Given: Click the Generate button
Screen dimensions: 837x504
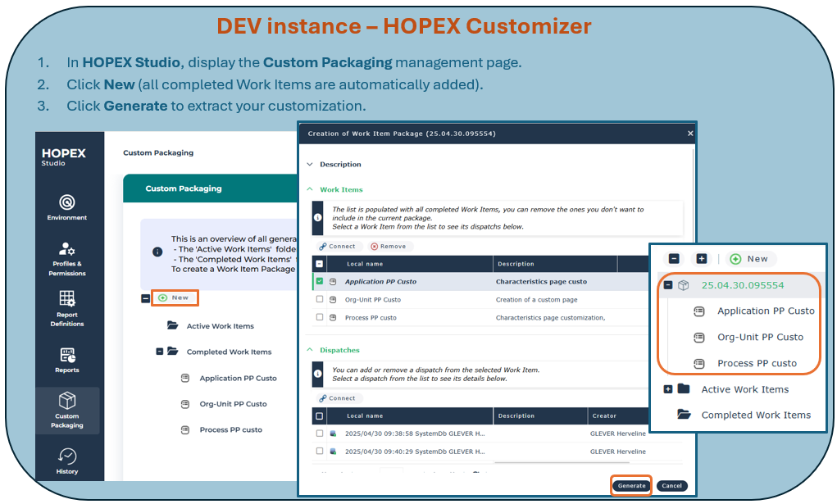Looking at the screenshot, I should (631, 485).
